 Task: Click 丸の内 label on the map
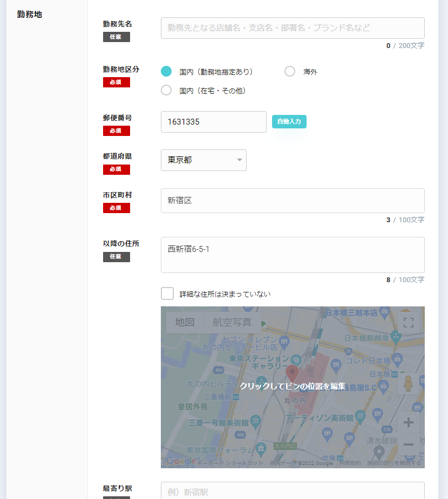(x=295, y=401)
